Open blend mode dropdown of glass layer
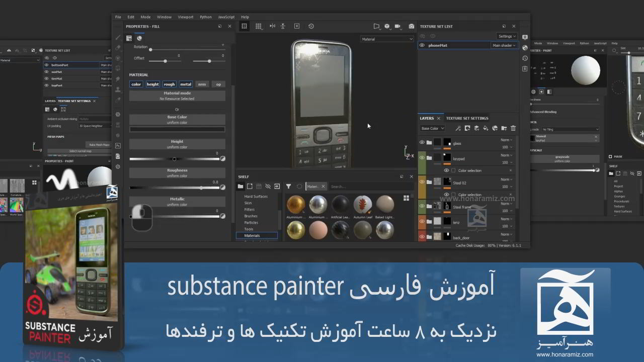 point(506,140)
